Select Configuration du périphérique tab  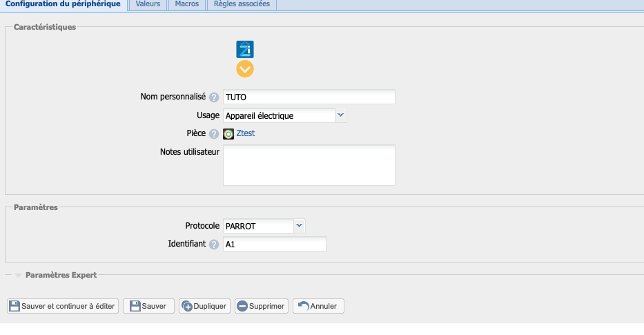coord(64,4)
